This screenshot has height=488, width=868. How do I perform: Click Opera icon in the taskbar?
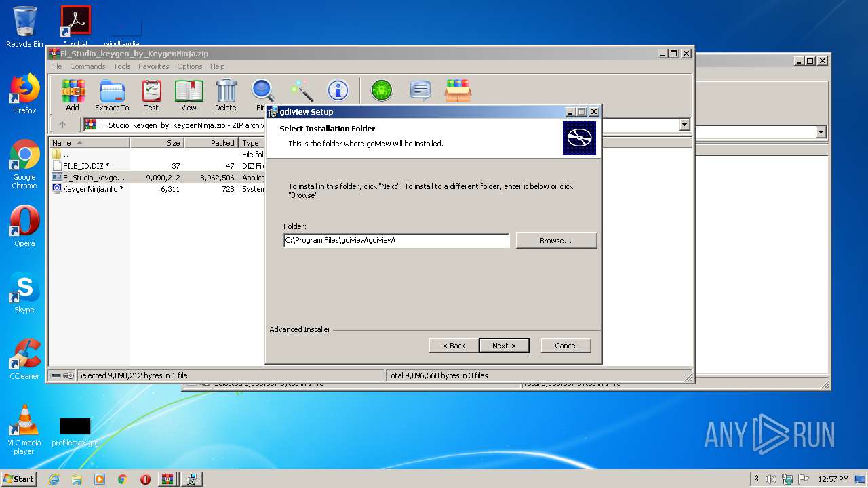click(145, 479)
